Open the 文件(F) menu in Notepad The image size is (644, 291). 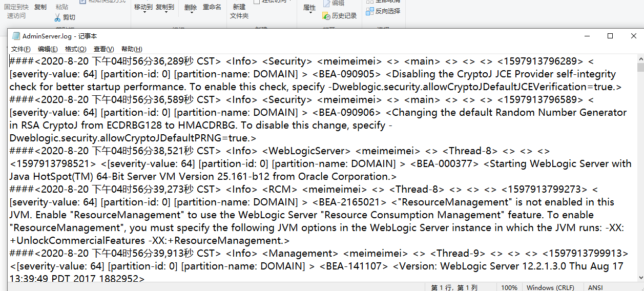click(x=21, y=49)
